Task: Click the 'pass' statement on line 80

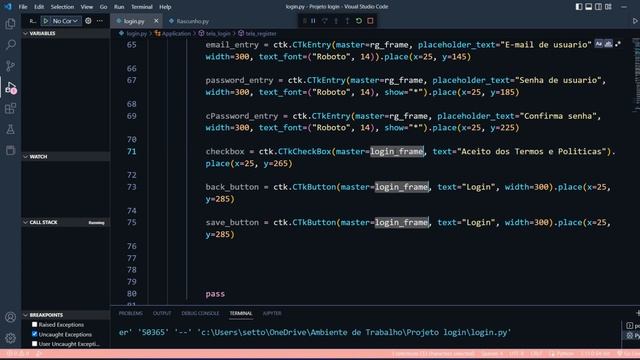Action: pyautogui.click(x=215, y=294)
